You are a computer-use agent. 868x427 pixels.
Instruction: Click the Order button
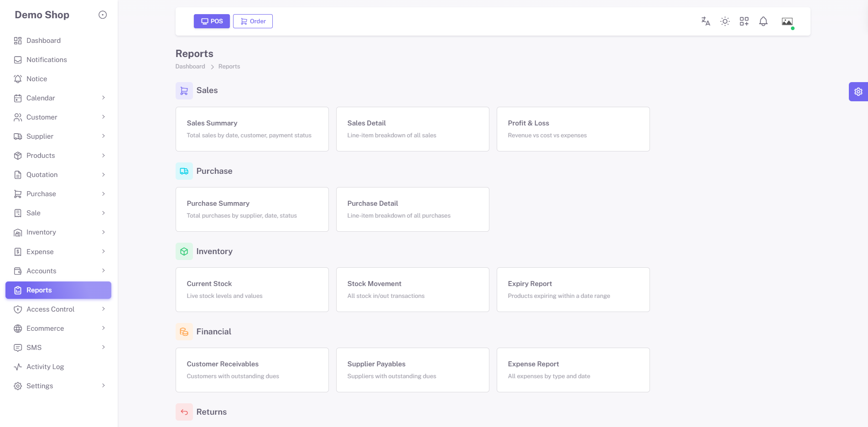pyautogui.click(x=253, y=21)
